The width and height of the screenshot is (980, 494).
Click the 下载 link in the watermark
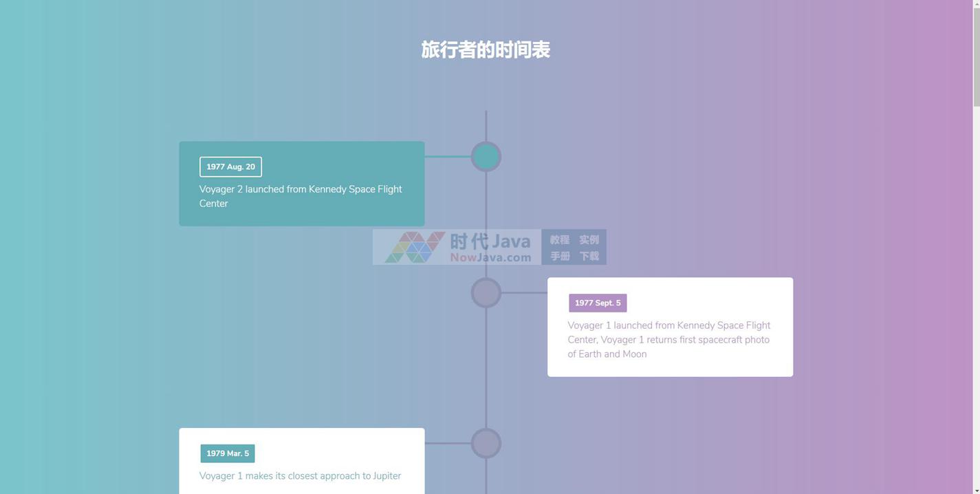[x=589, y=256]
